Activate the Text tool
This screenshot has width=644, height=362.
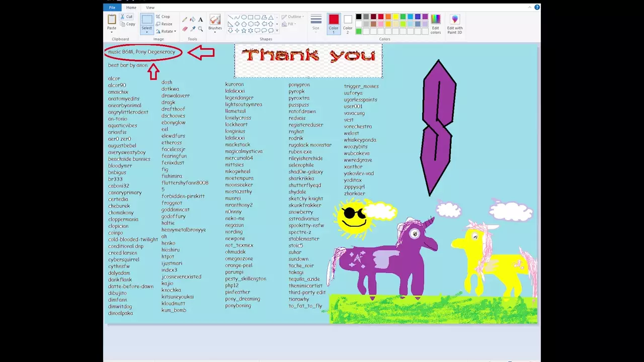coord(200,20)
